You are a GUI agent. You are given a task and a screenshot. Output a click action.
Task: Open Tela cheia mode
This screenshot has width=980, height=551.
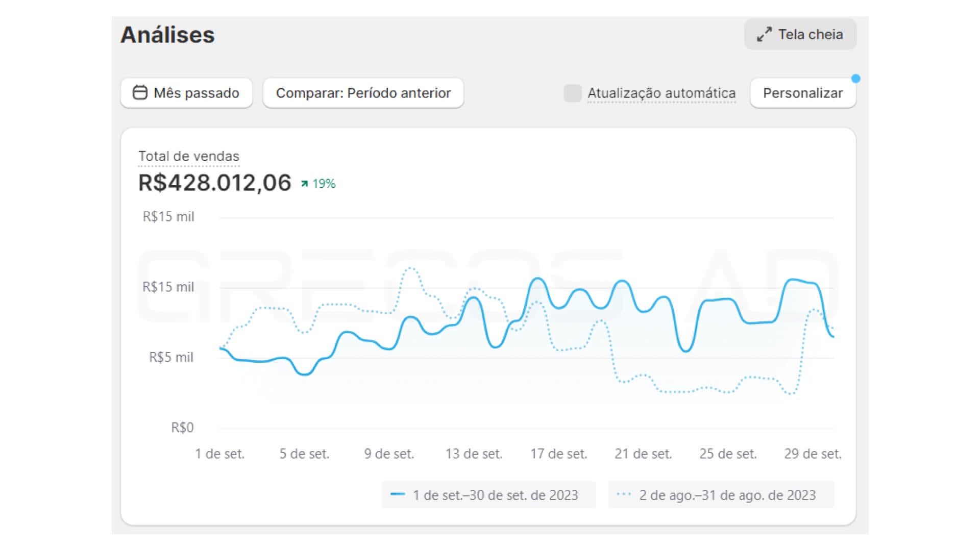tap(800, 35)
